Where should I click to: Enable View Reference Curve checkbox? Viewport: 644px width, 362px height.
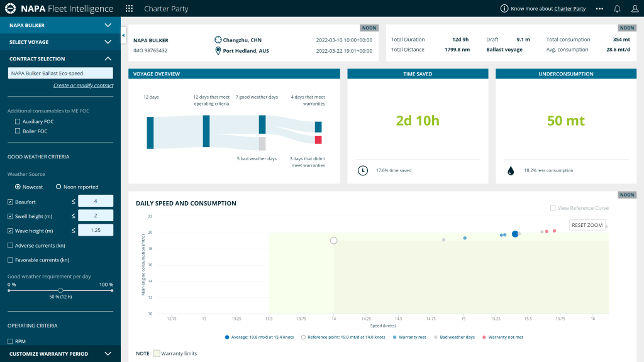pyautogui.click(x=553, y=208)
